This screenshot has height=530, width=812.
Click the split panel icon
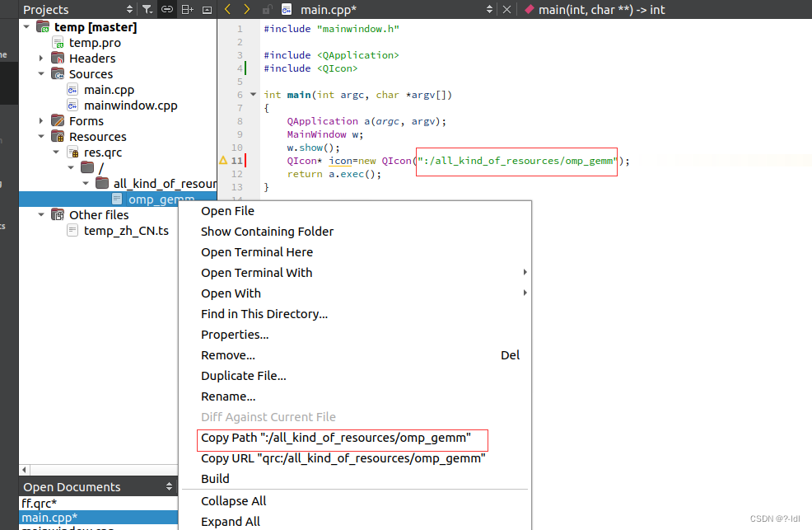pos(187,9)
